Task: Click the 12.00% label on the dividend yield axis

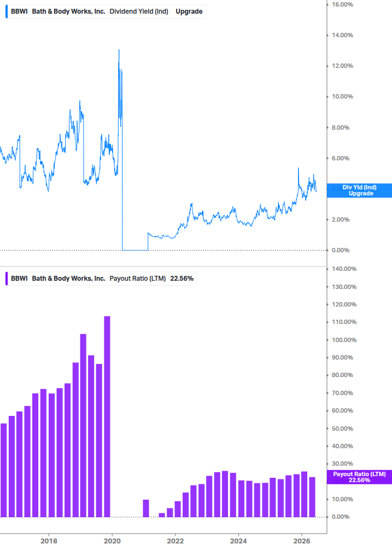Action: (x=342, y=66)
